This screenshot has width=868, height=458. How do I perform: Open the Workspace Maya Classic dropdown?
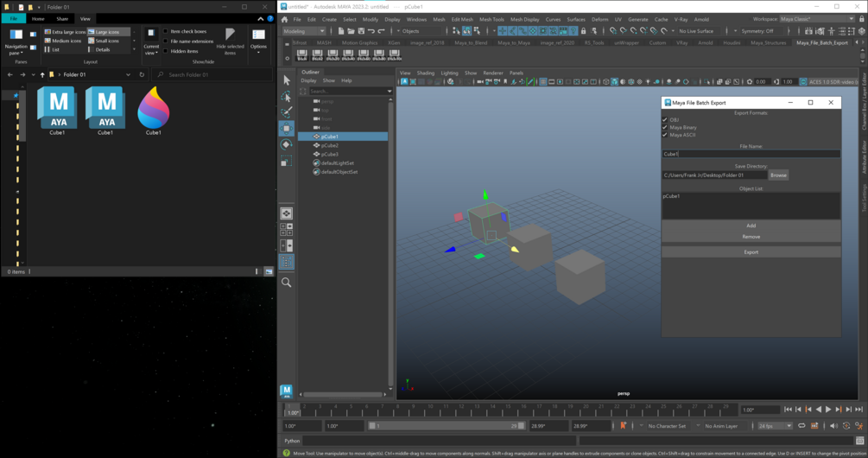click(x=817, y=19)
